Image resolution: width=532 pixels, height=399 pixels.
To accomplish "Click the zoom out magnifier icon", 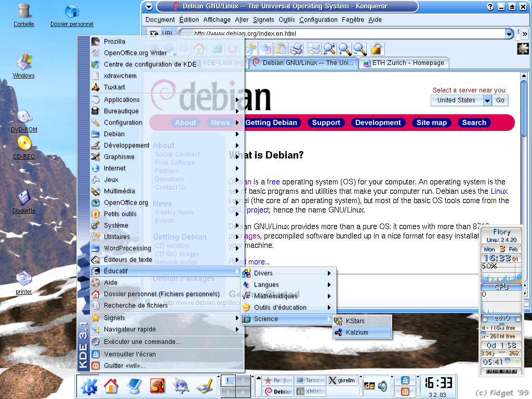I will (360, 49).
